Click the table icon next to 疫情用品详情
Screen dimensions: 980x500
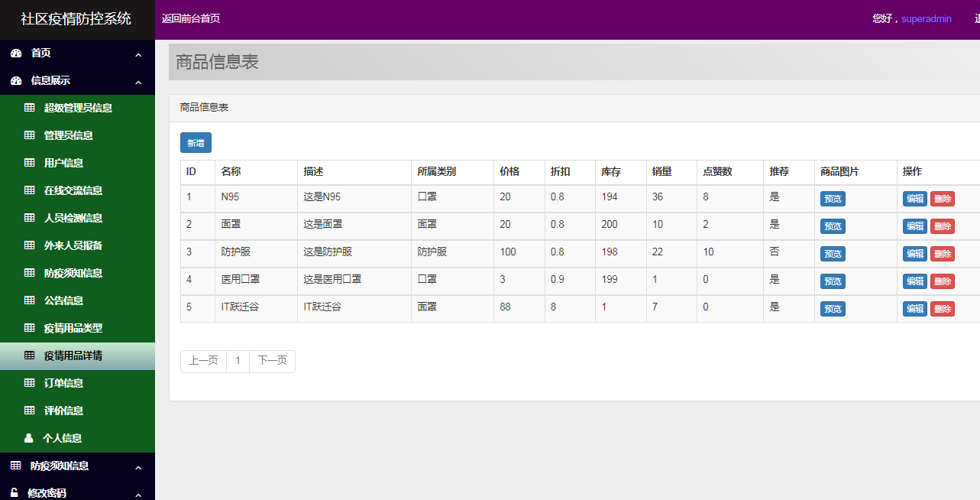30,356
